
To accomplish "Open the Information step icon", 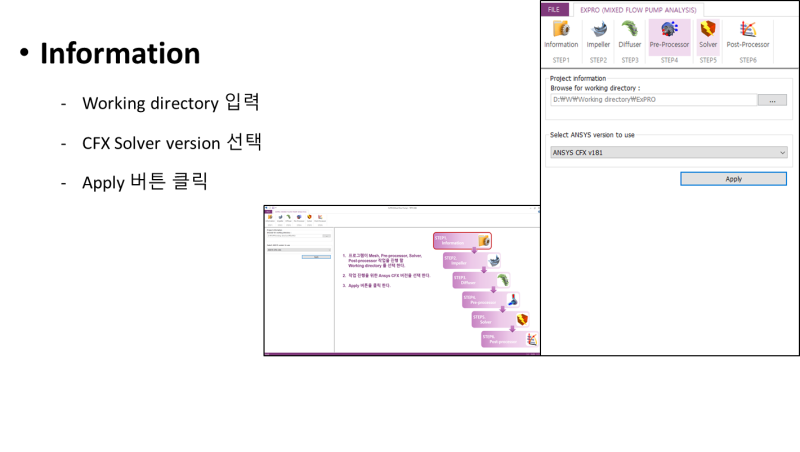I will (x=561, y=35).
